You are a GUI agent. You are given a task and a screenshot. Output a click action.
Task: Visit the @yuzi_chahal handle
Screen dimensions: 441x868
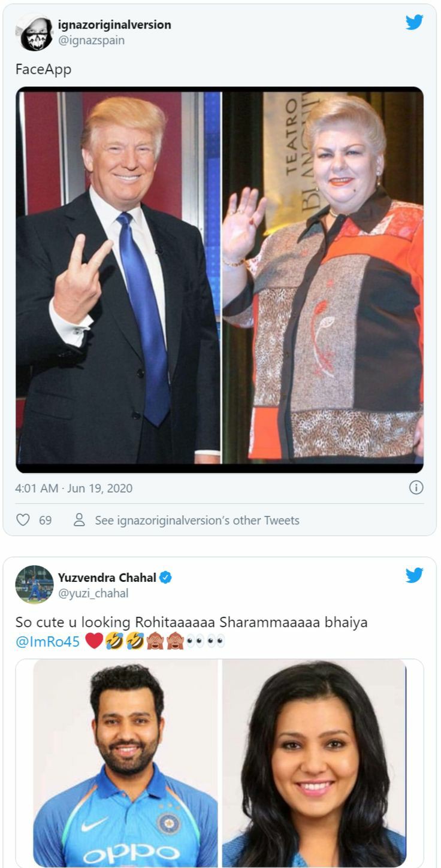pyautogui.click(x=93, y=593)
